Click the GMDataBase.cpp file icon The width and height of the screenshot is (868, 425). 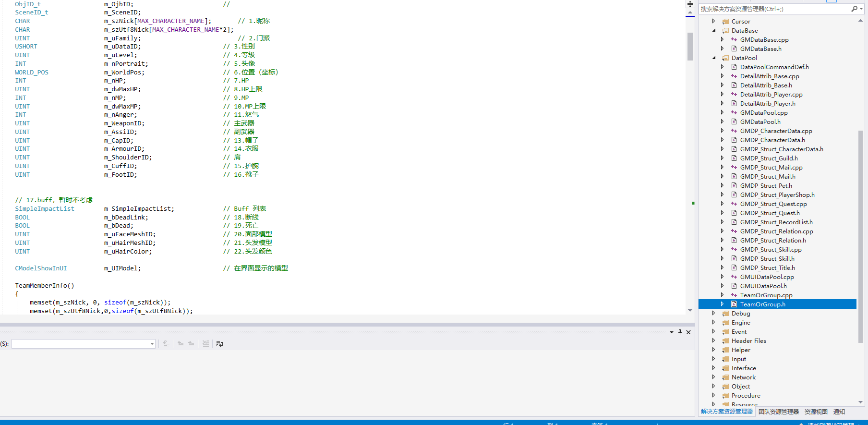coord(734,40)
